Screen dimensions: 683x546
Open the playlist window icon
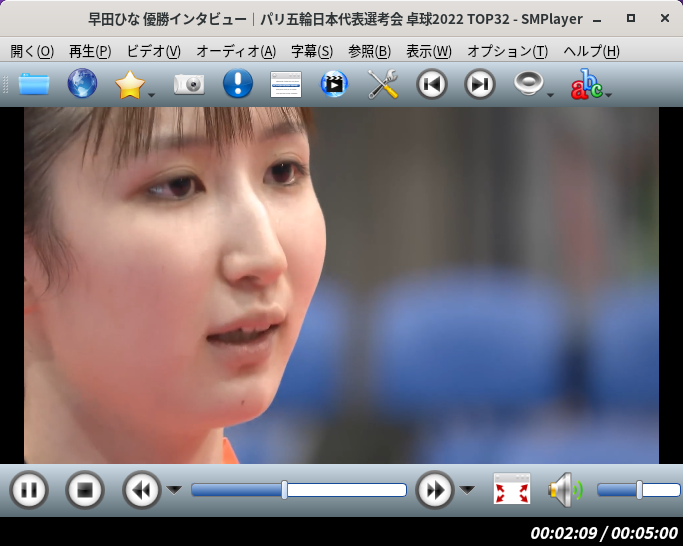pos(286,85)
